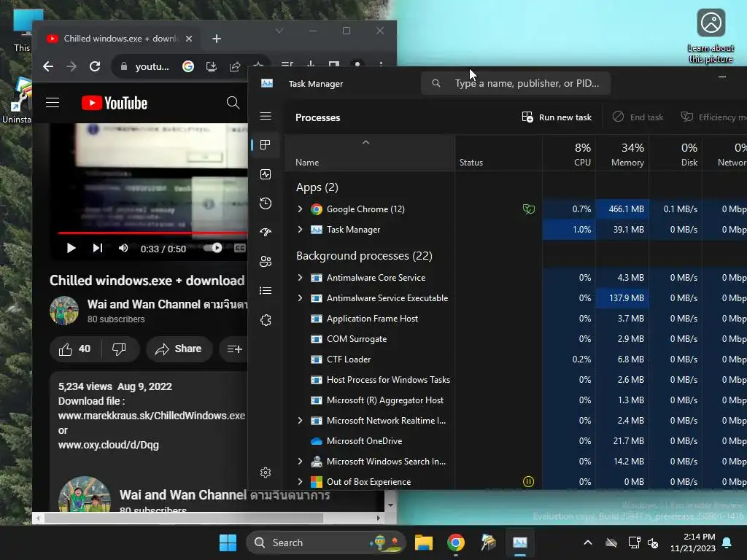Screen dimensions: 747x560
Task: Dislike the YouTube video
Action: (x=119, y=349)
